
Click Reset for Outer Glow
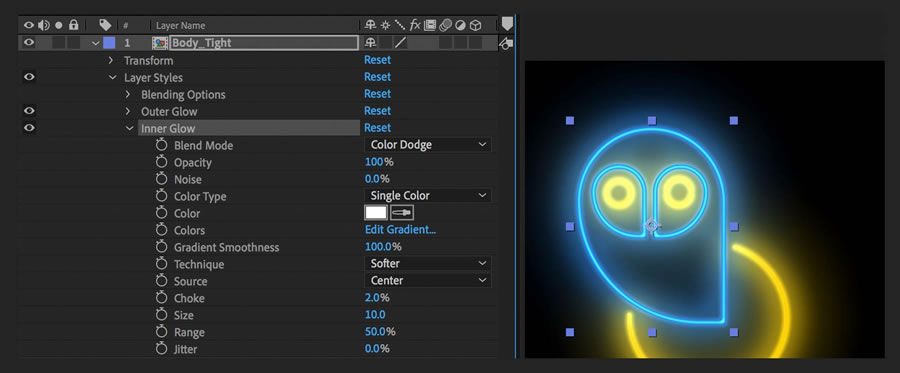coord(377,111)
